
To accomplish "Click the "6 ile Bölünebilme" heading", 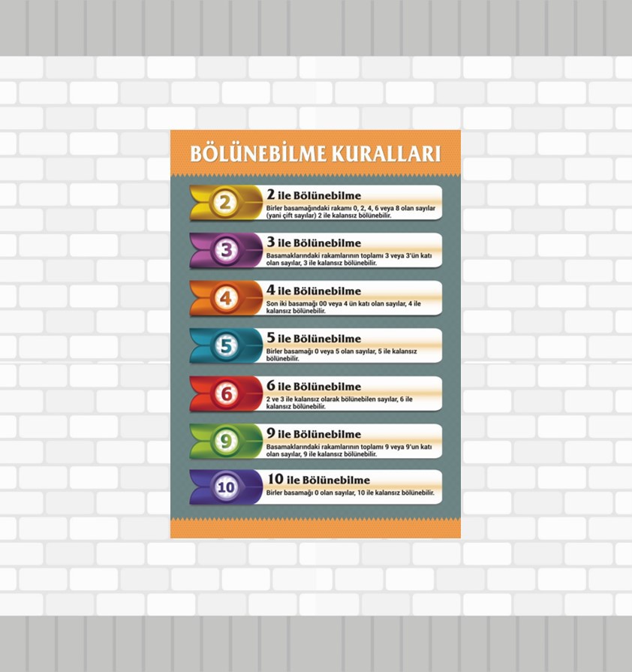I will pos(314,386).
